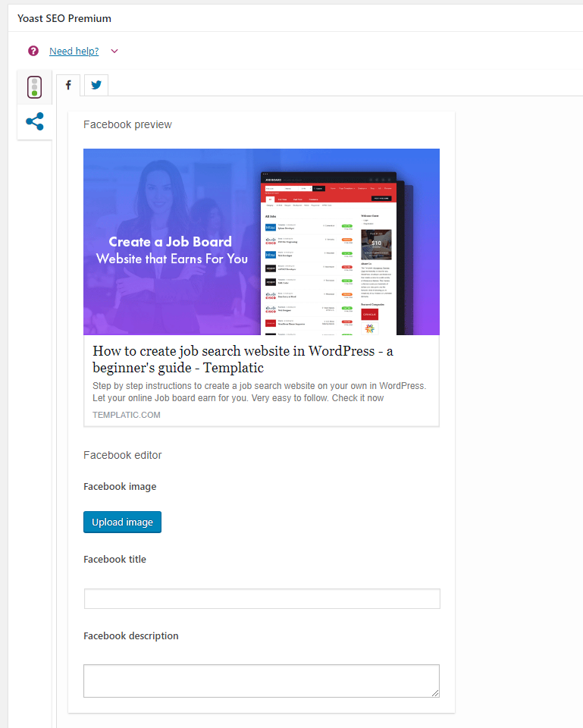Click the Upload image button
This screenshot has height=728, width=583.
pyautogui.click(x=123, y=522)
